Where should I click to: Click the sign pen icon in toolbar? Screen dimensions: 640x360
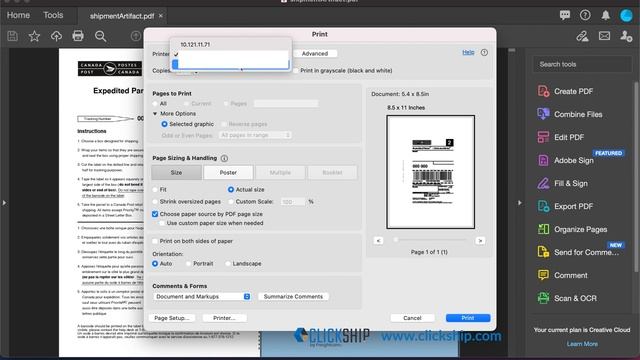coord(582,36)
